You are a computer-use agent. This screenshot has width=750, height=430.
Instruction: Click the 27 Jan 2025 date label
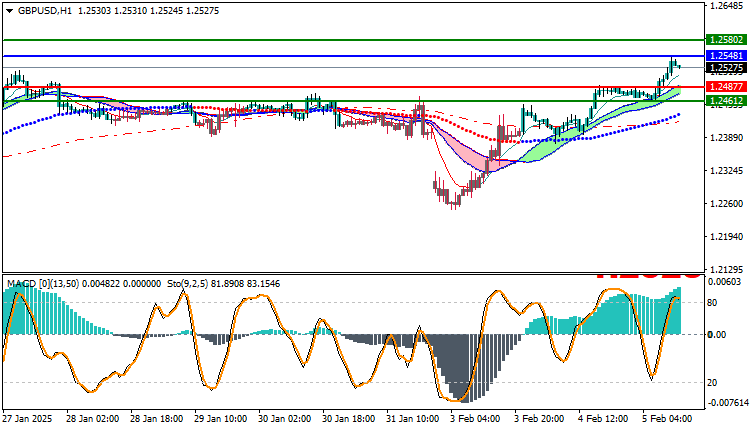coord(27,419)
